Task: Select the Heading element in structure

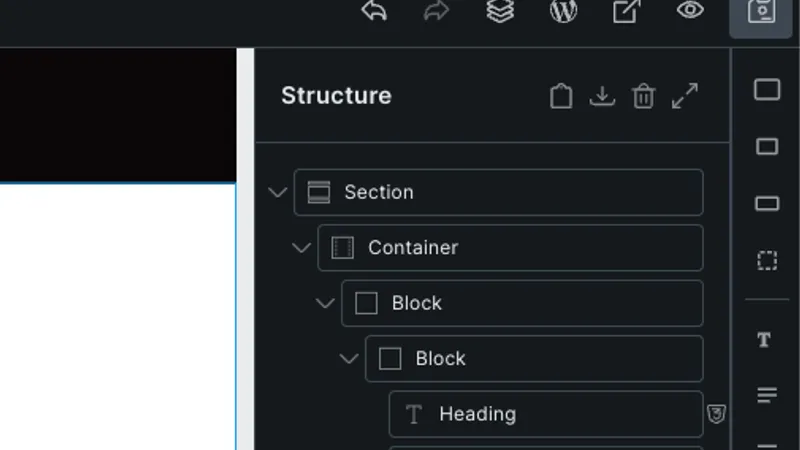Action: [x=546, y=414]
